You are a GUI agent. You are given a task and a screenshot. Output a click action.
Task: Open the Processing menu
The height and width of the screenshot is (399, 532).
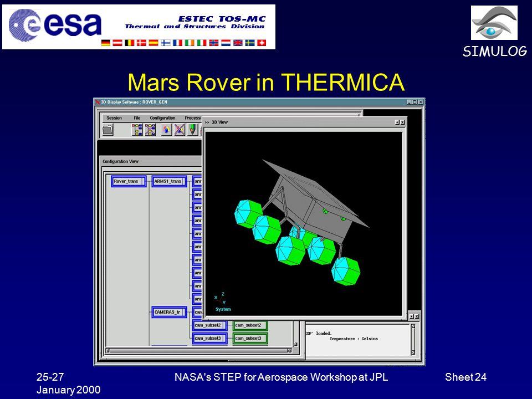pyautogui.click(x=193, y=118)
